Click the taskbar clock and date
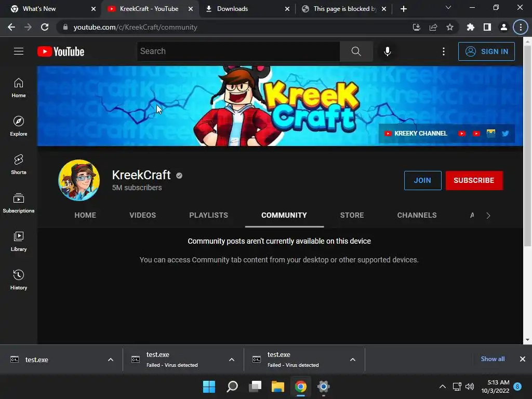The height and width of the screenshot is (399, 532). 495,387
